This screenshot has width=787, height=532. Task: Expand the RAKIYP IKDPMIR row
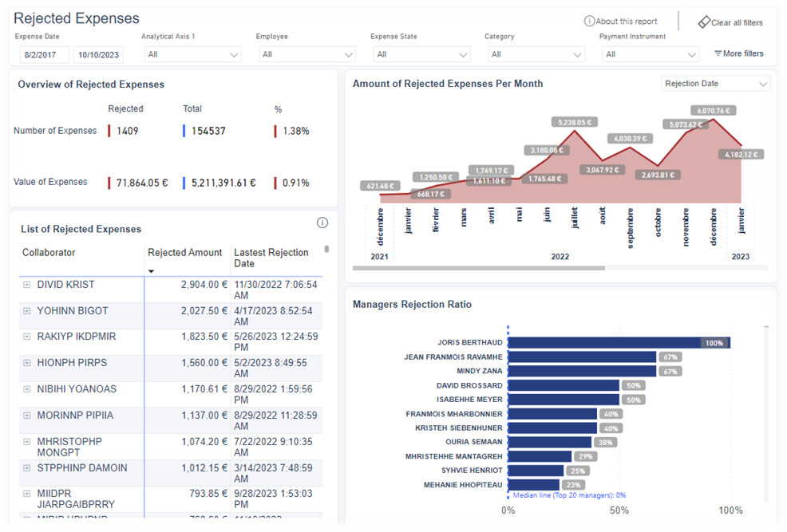(26, 337)
